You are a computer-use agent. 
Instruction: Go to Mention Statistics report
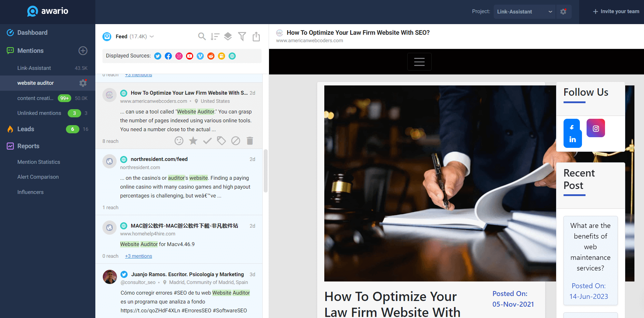pos(39,162)
